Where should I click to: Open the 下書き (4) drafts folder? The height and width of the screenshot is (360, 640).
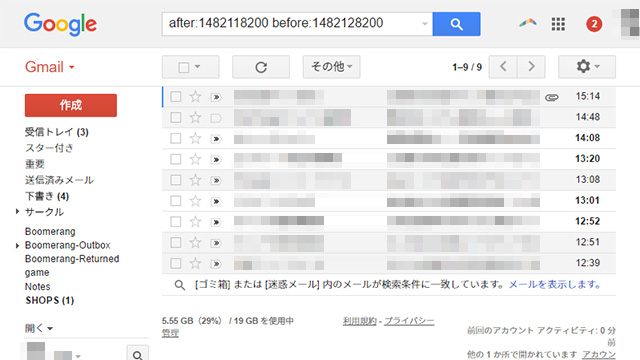pyautogui.click(x=47, y=196)
